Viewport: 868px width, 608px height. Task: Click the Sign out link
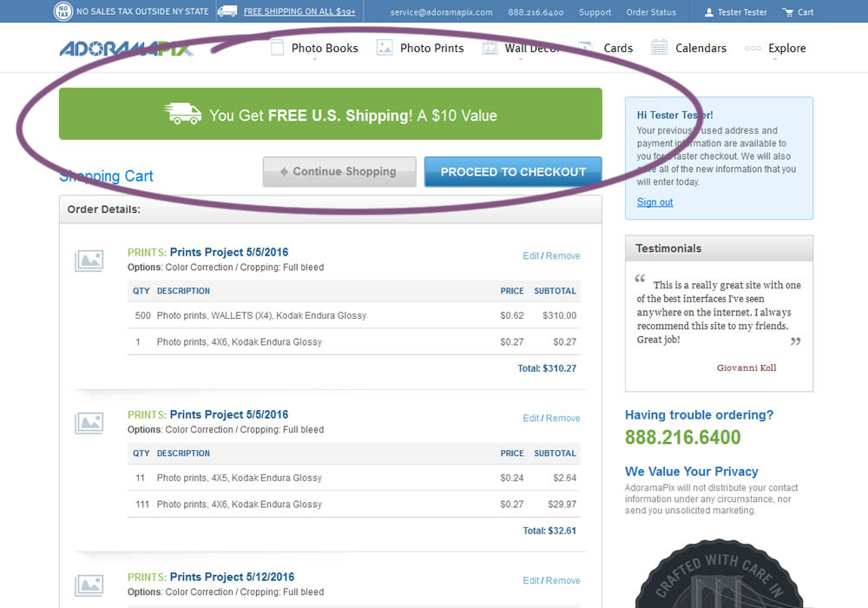tap(654, 202)
